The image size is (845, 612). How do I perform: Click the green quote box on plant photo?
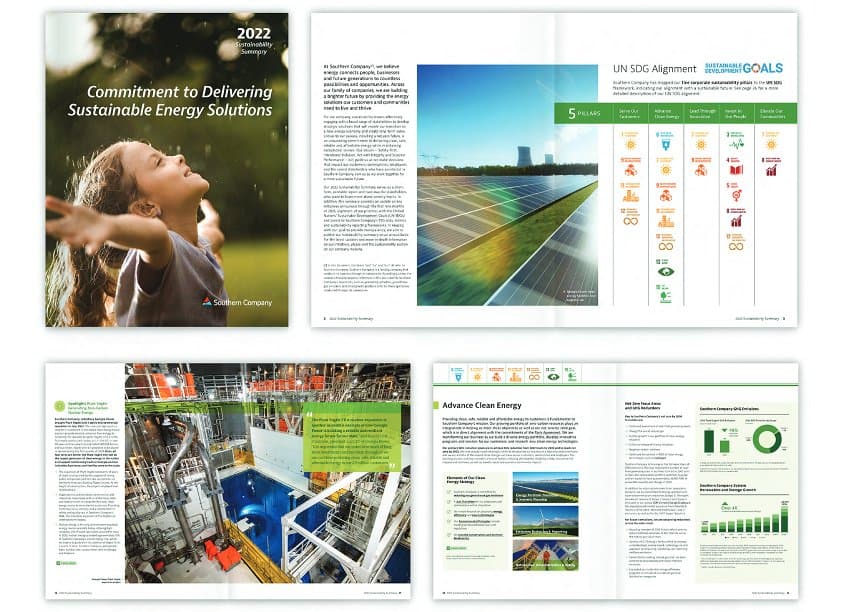352,437
